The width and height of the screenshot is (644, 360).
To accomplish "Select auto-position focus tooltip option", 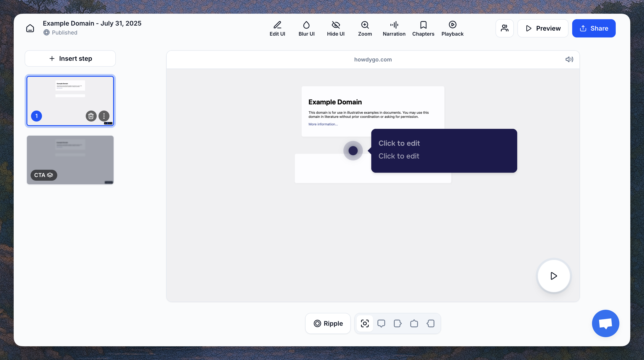I will click(365, 323).
